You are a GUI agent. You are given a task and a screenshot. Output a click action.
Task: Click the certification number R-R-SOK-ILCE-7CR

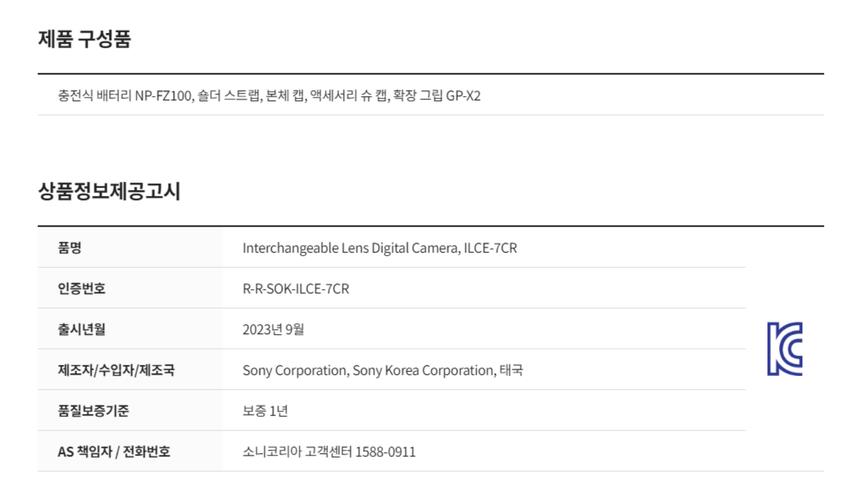[x=296, y=288]
